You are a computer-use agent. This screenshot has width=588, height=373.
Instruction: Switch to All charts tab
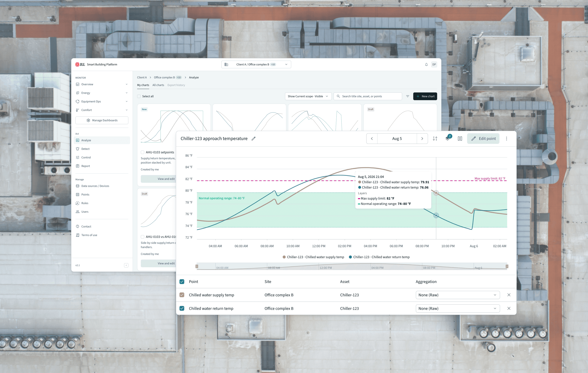click(158, 85)
